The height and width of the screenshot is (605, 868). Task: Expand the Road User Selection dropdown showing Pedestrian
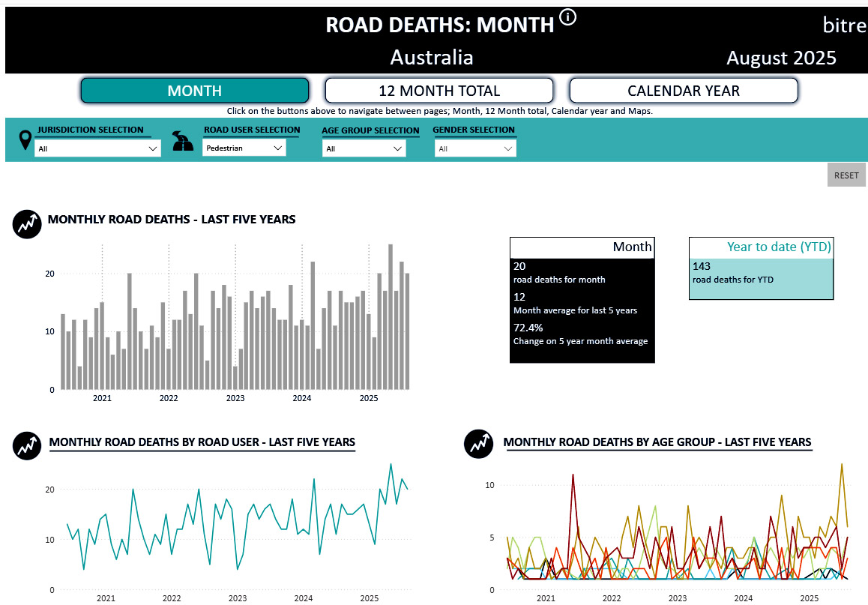pyautogui.click(x=244, y=148)
